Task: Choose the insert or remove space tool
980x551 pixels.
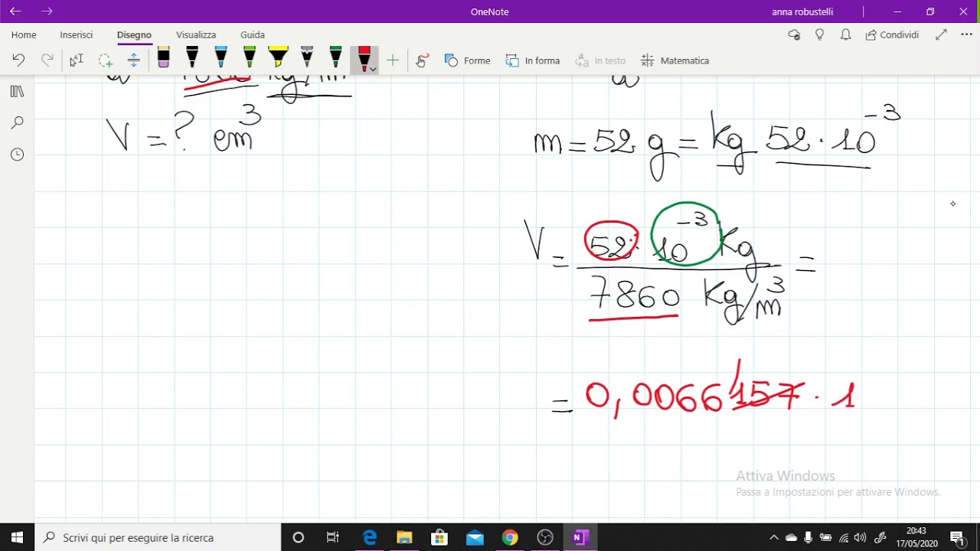Action: tap(133, 60)
